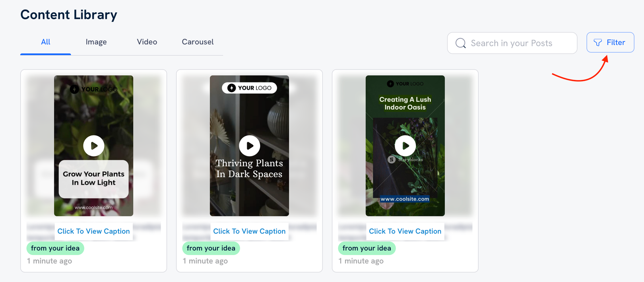View caption of the low light plants post
The height and width of the screenshot is (282, 644).
point(93,231)
